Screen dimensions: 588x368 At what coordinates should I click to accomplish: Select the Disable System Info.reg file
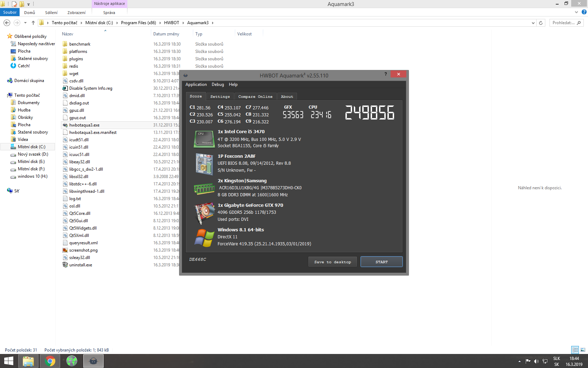coord(91,88)
